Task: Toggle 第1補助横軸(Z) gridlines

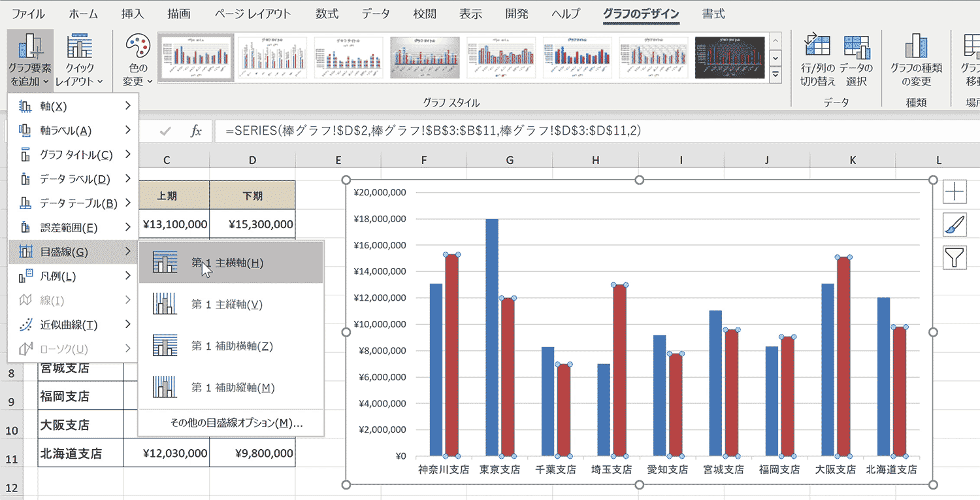Action: pos(231,346)
